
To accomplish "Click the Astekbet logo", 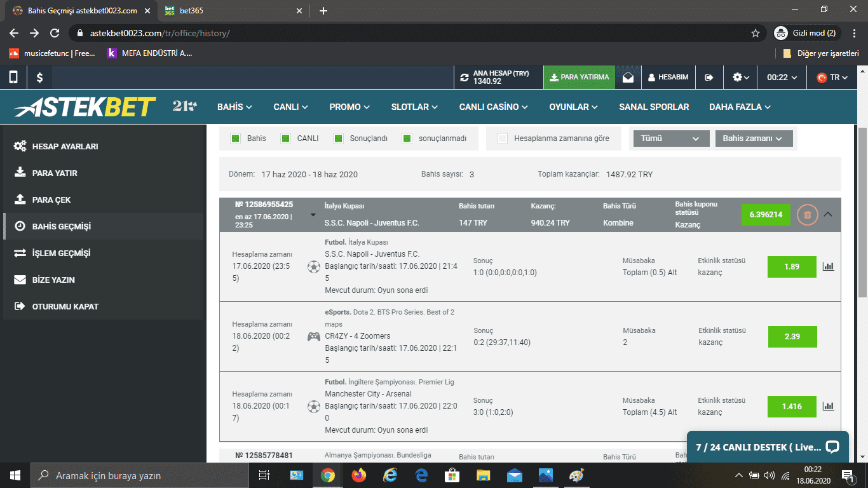I will tap(85, 107).
